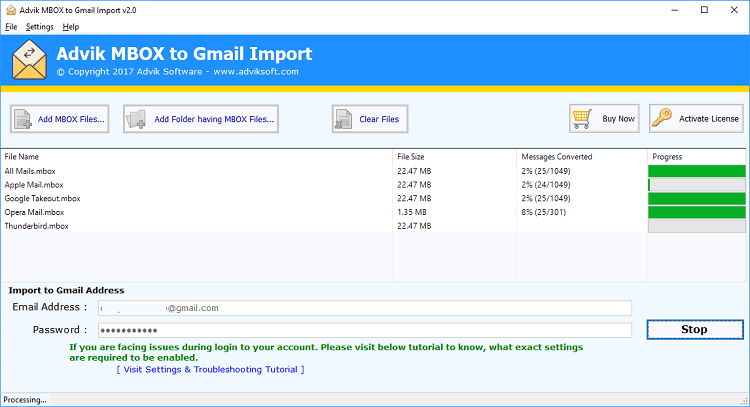Image resolution: width=750 pixels, height=407 pixels.
Task: Click the Password input field
Action: (x=365, y=330)
